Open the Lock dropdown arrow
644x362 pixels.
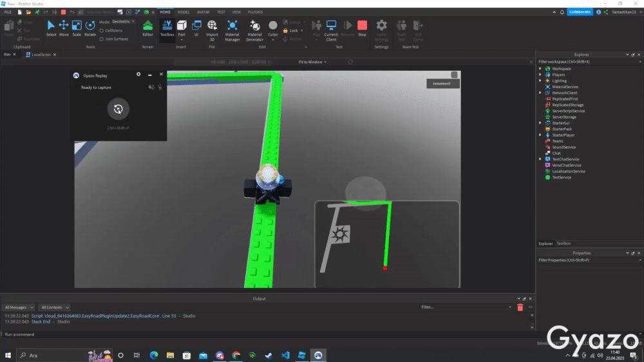[302, 31]
